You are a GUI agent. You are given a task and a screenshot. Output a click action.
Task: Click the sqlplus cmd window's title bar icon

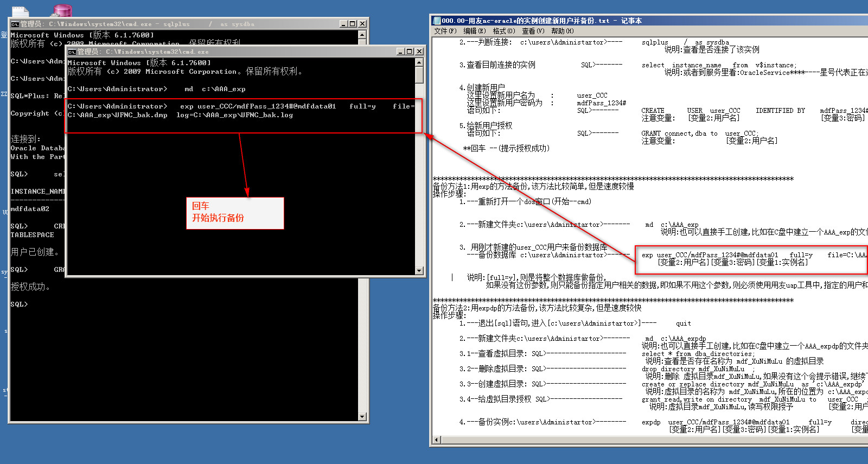pos(15,24)
